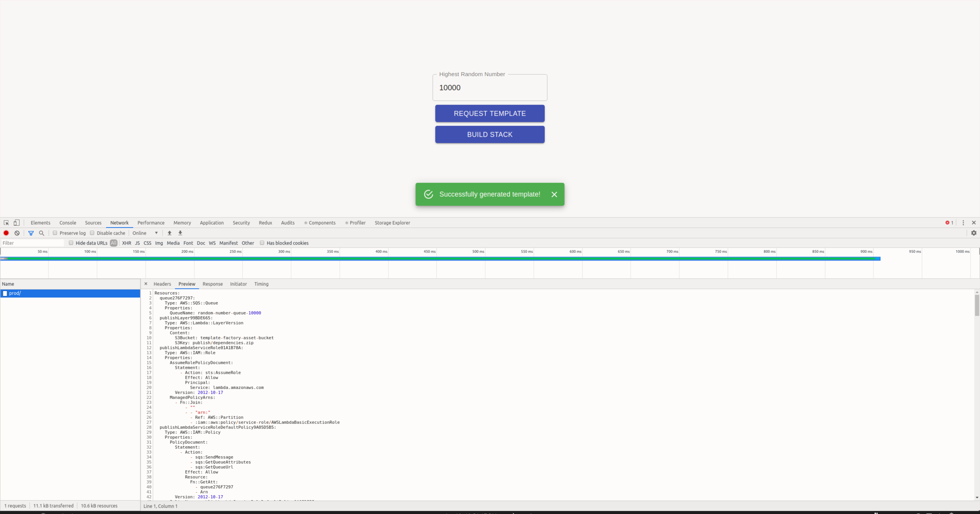Open DevTools three-dot customize menu
The image size is (980, 514).
(x=963, y=223)
